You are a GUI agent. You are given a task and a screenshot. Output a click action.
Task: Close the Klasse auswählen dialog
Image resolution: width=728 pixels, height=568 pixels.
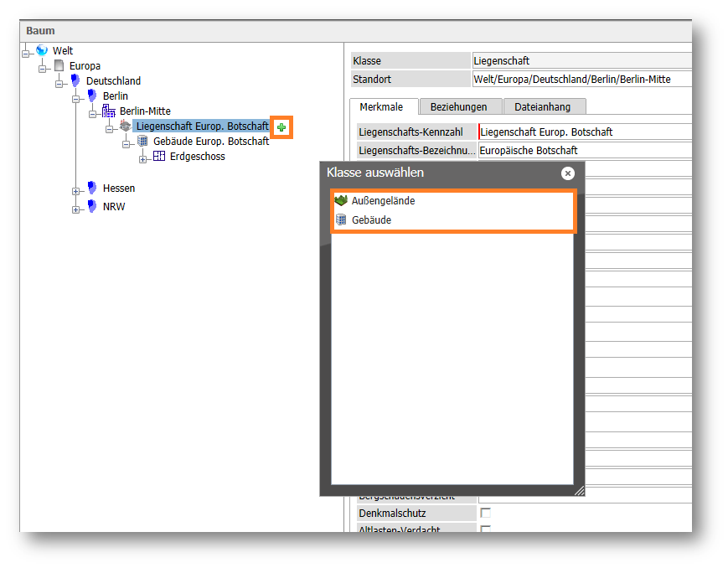[x=568, y=173]
